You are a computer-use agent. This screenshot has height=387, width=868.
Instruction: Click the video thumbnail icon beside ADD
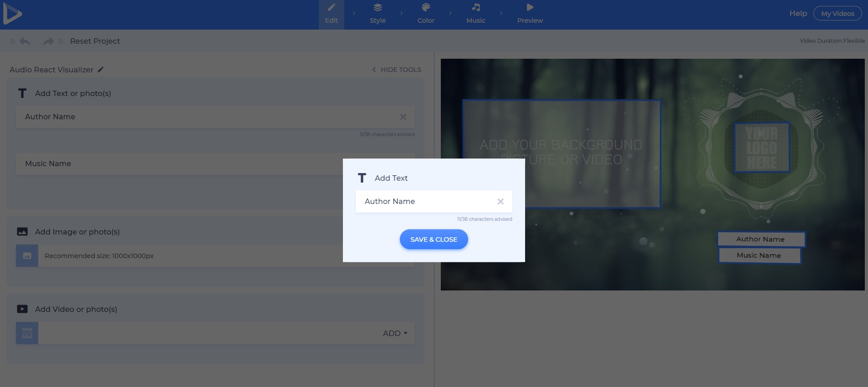click(x=27, y=333)
